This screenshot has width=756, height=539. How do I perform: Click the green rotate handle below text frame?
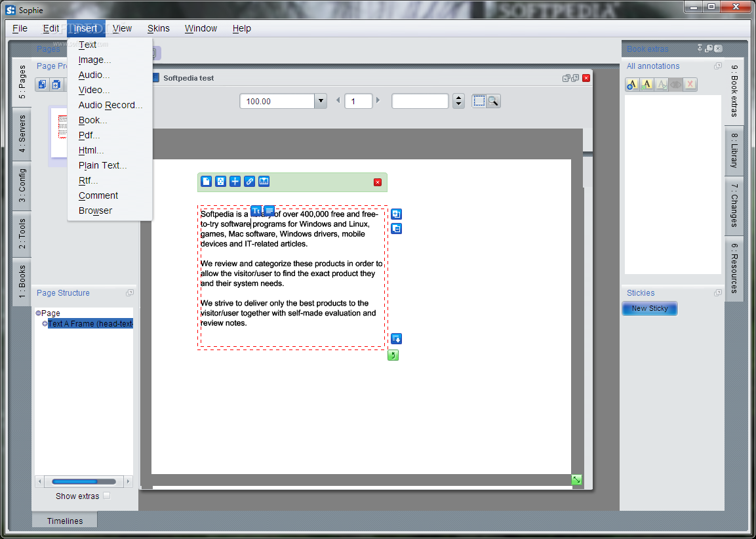tap(393, 355)
